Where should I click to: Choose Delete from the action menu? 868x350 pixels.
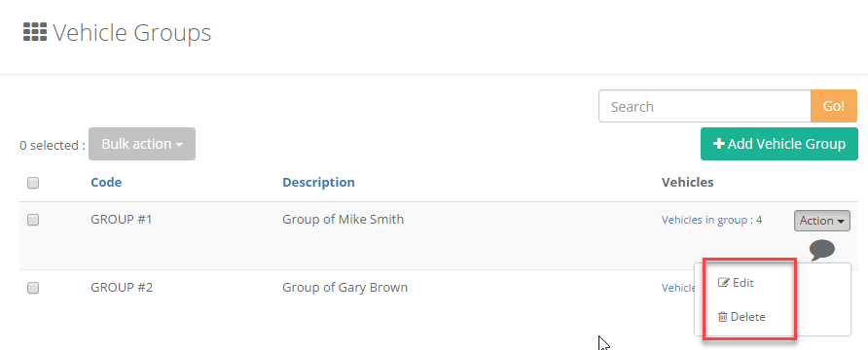point(741,317)
